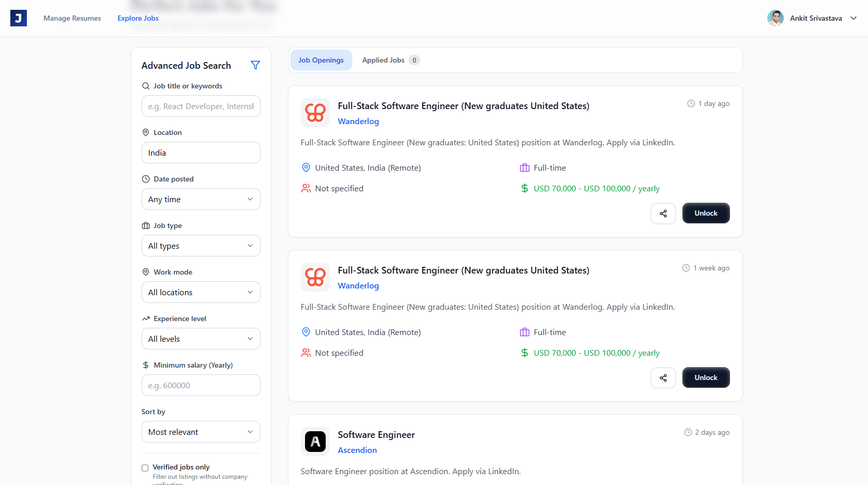This screenshot has height=485, width=868.
Task: Open the Sort by Most relevant dropdown
Action: (x=201, y=432)
